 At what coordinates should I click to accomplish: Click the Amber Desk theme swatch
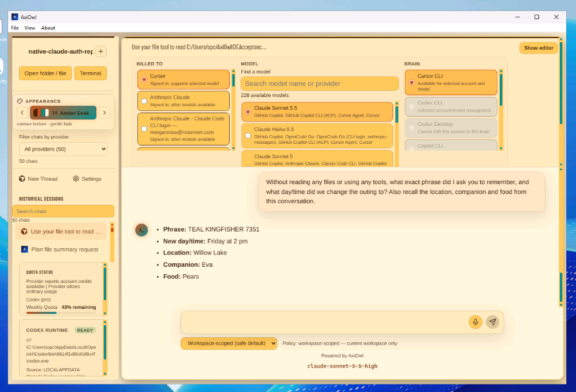pyautogui.click(x=63, y=113)
